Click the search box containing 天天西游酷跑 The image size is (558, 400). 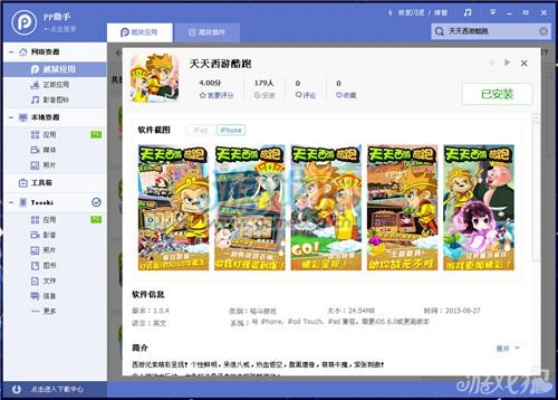pos(491,31)
